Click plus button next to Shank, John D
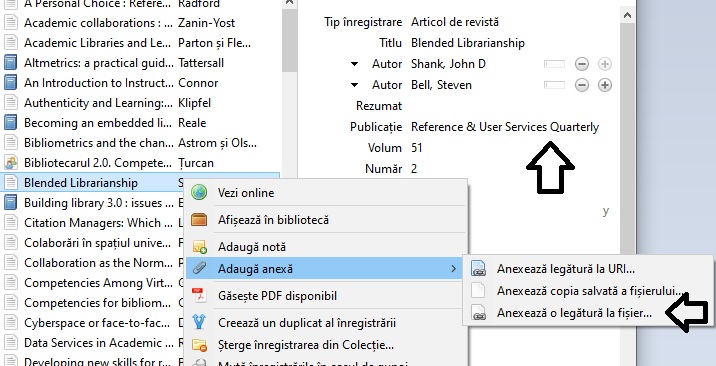 (605, 64)
